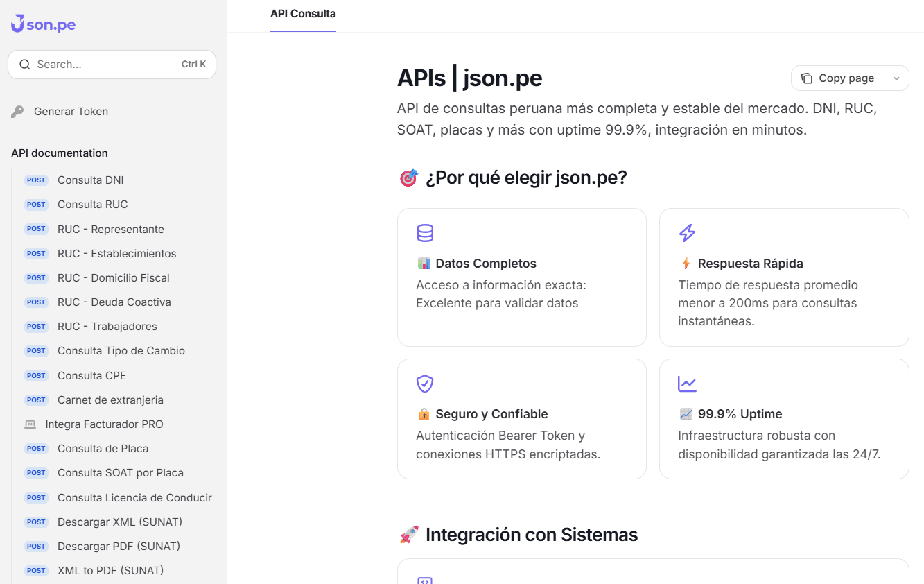Image resolution: width=924 pixels, height=584 pixels.
Task: Click the database icon on Datos Completos card
Action: (425, 233)
